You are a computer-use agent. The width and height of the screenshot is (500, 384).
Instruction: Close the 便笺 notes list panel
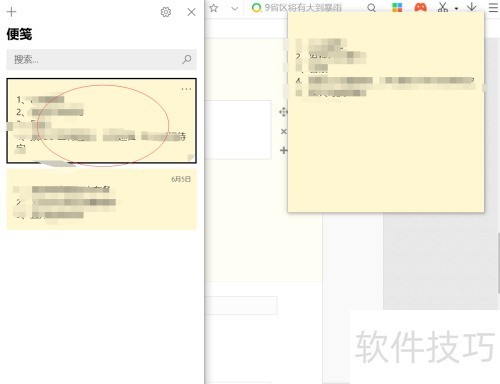191,12
